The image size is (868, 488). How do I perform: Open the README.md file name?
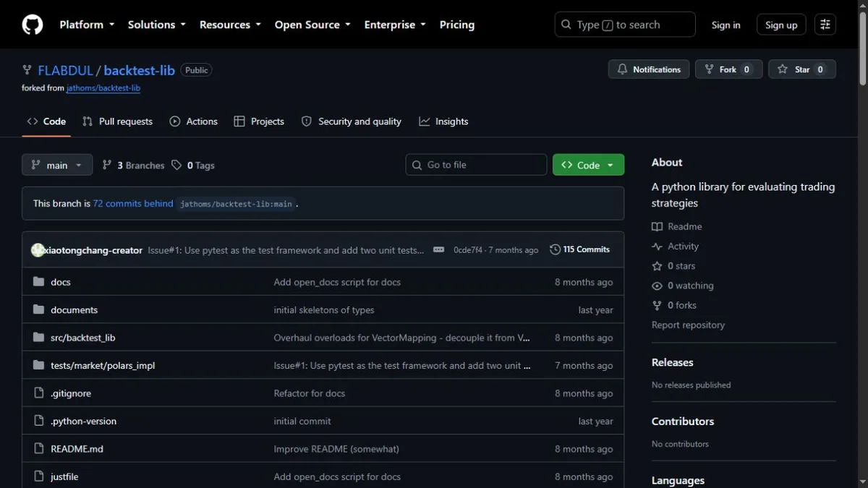click(77, 449)
